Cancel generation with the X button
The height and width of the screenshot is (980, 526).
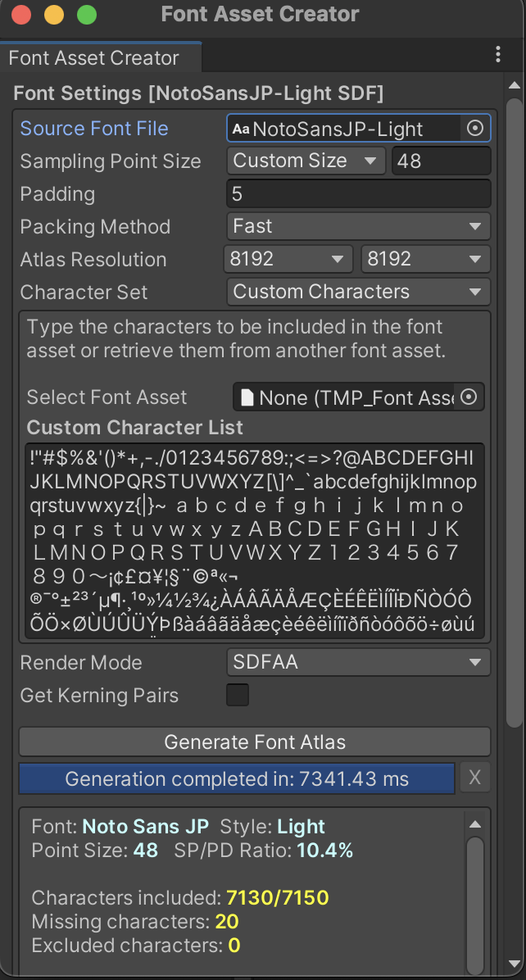(x=474, y=778)
